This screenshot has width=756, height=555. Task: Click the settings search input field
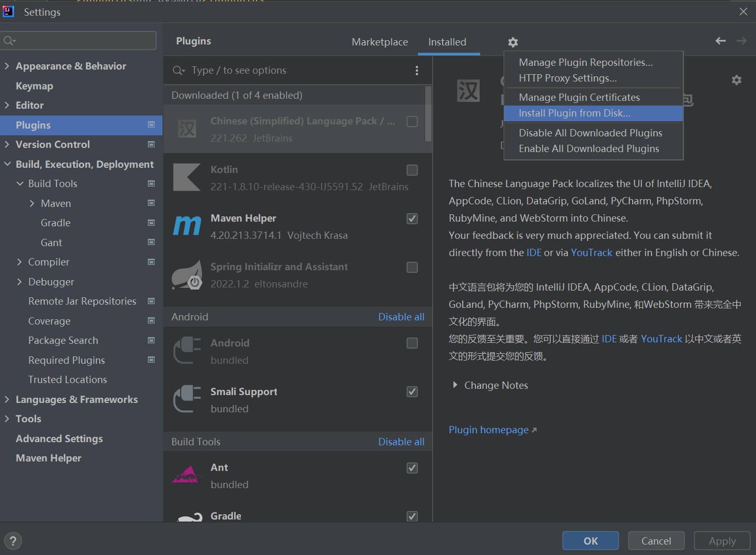(x=79, y=41)
